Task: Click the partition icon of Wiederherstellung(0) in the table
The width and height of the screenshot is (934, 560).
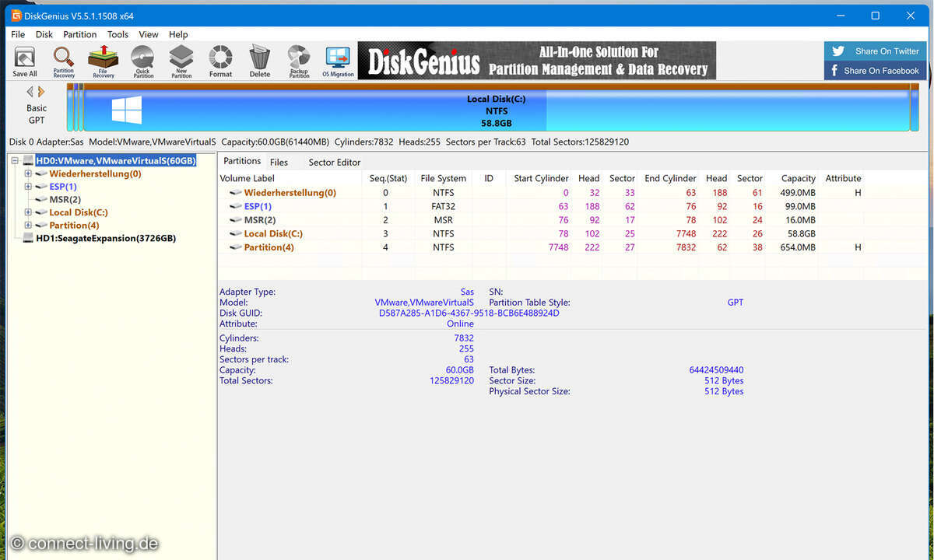Action: click(x=235, y=193)
